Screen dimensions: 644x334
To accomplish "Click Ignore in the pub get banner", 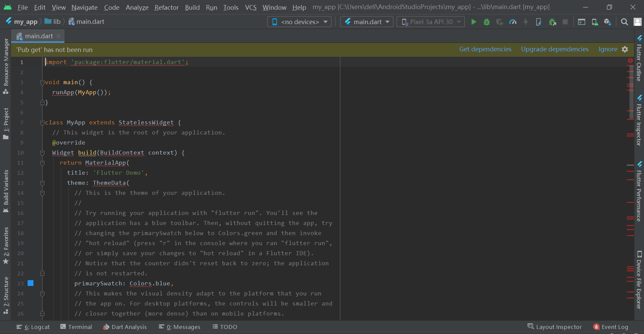I will (x=608, y=49).
